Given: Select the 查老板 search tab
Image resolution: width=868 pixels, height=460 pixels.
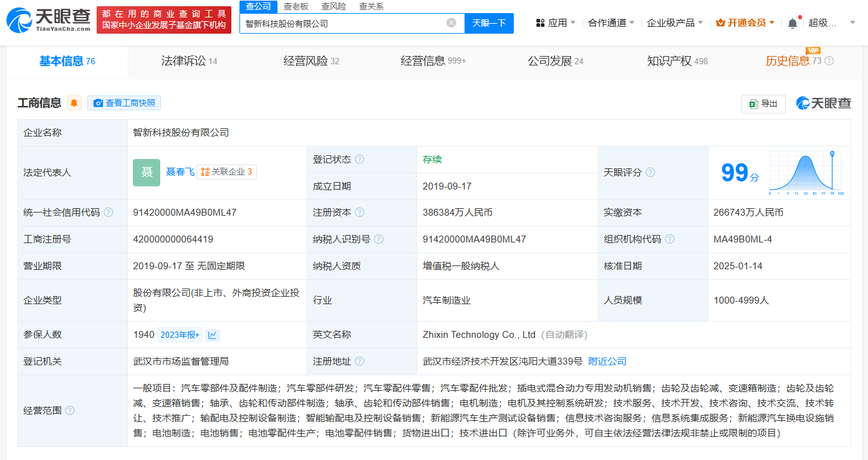Looking at the screenshot, I should click(x=296, y=6).
